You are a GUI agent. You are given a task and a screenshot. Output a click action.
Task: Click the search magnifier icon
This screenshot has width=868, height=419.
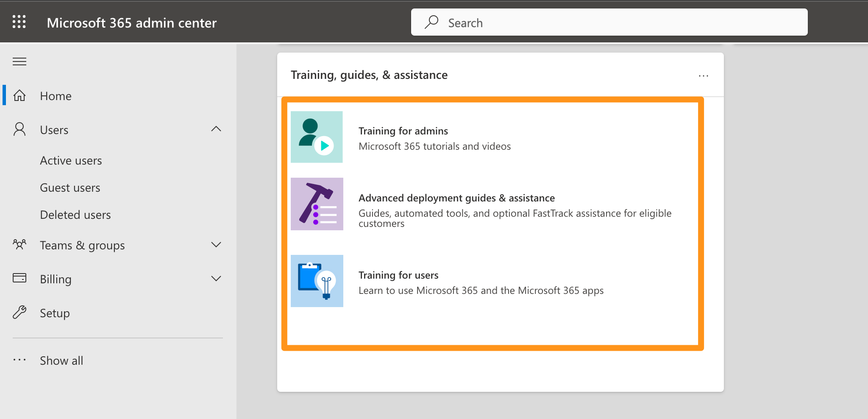[431, 22]
